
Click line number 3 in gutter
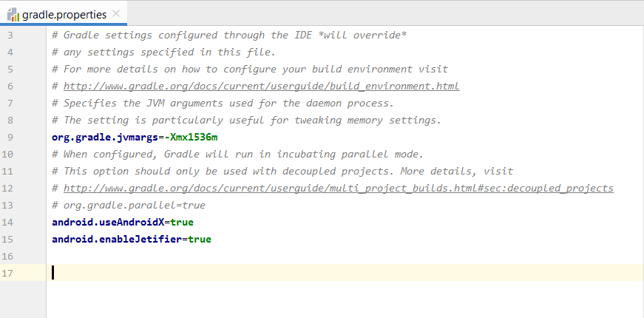coord(10,35)
